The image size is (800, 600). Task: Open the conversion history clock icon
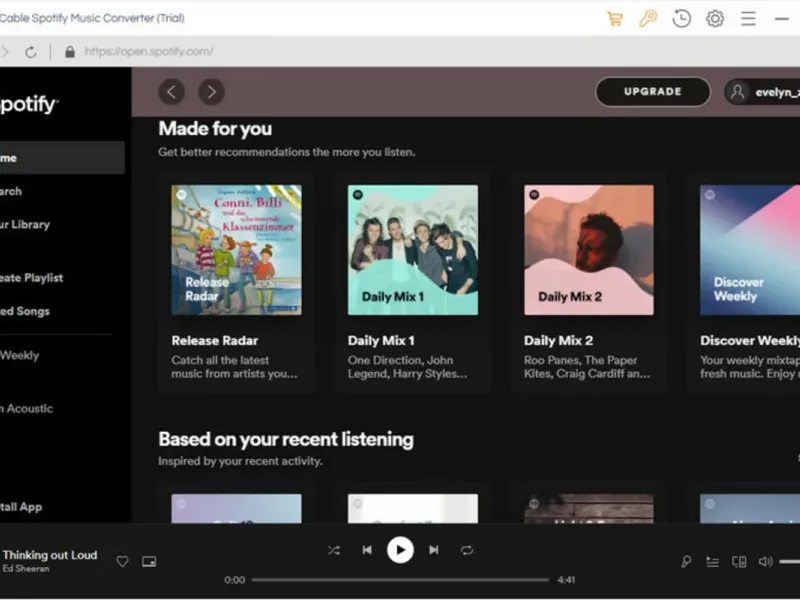pyautogui.click(x=682, y=19)
